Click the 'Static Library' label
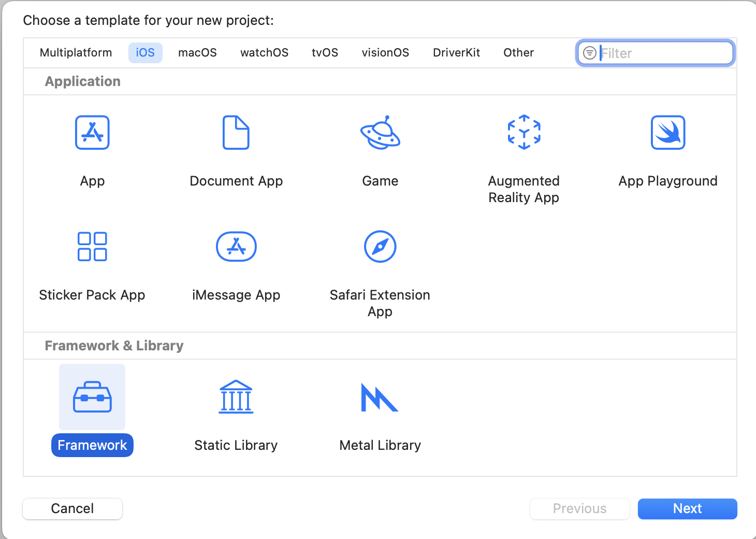Viewport: 756px width, 539px height. [236, 445]
